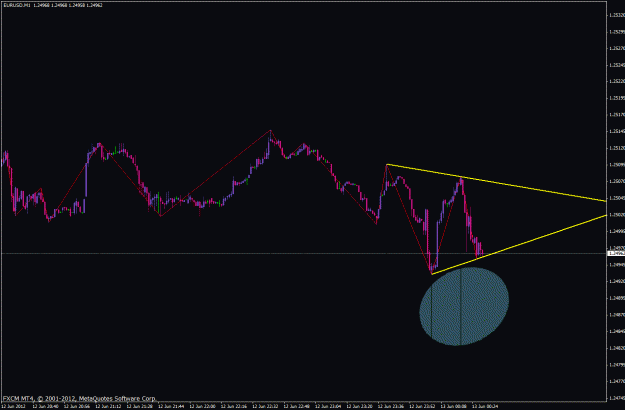
Task: Select the teal ellipse object below price
Action: (x=464, y=306)
